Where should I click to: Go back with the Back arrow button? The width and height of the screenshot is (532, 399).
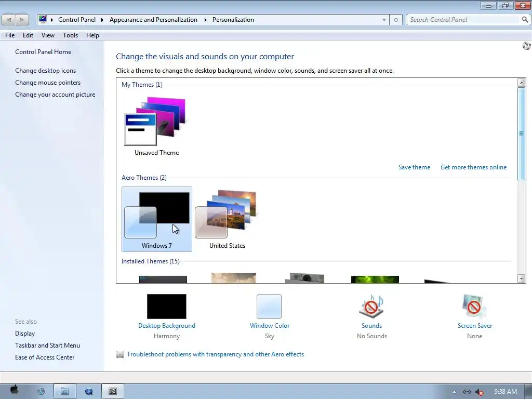point(9,20)
